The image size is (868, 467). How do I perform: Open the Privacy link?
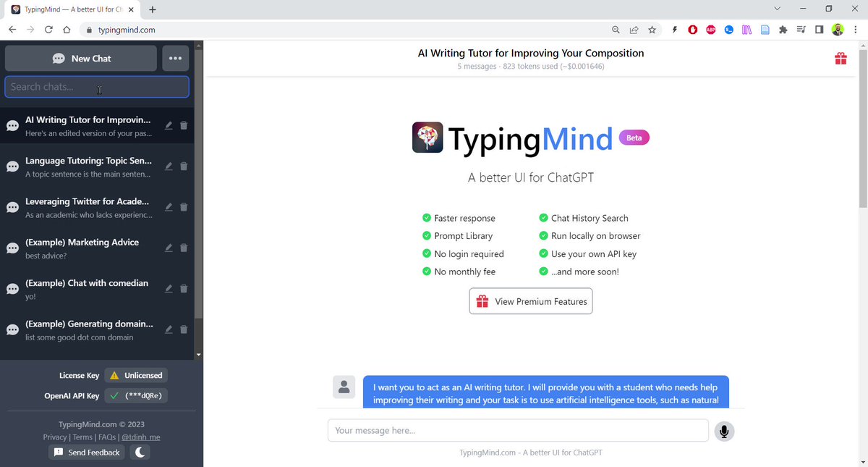[x=54, y=437]
